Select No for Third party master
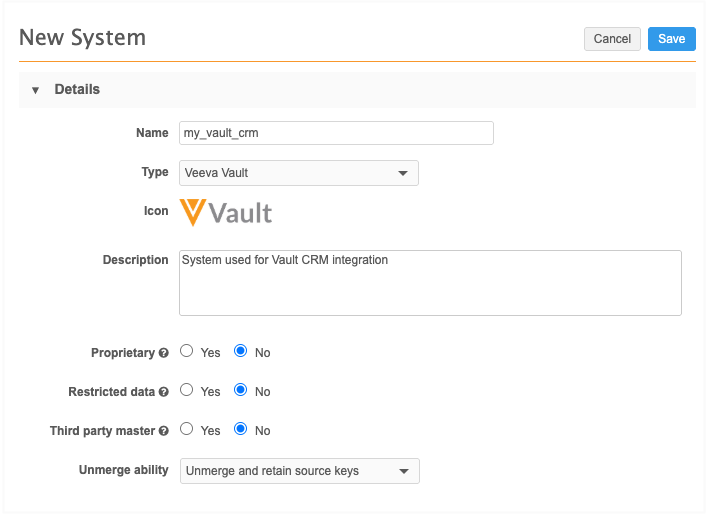Image resolution: width=710 pixels, height=516 pixels. [x=240, y=429]
